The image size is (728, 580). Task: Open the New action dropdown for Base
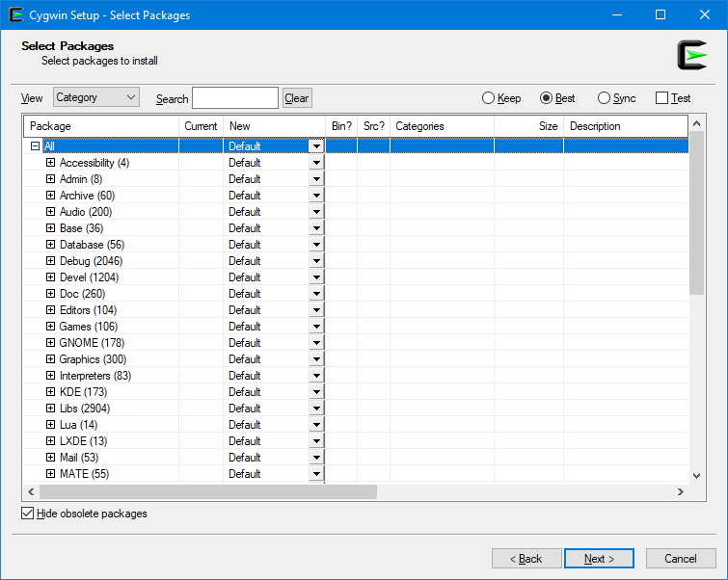click(315, 228)
